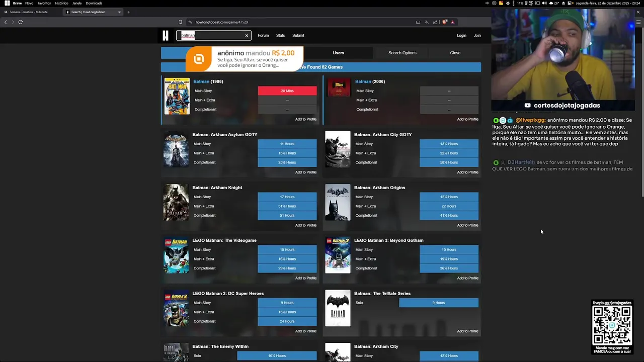This screenshot has height=362, width=644.
Task: Click the Windows-style start grid icon
Action: pyautogui.click(x=7, y=3)
